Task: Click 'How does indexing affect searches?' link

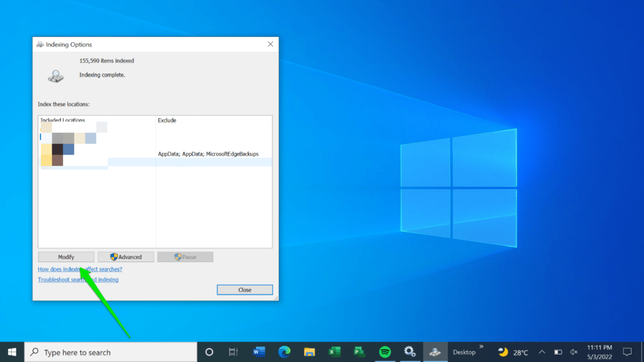Action: coord(79,269)
